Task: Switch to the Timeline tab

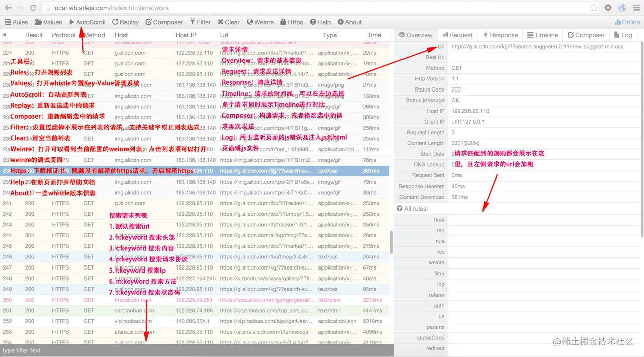Action: click(542, 35)
